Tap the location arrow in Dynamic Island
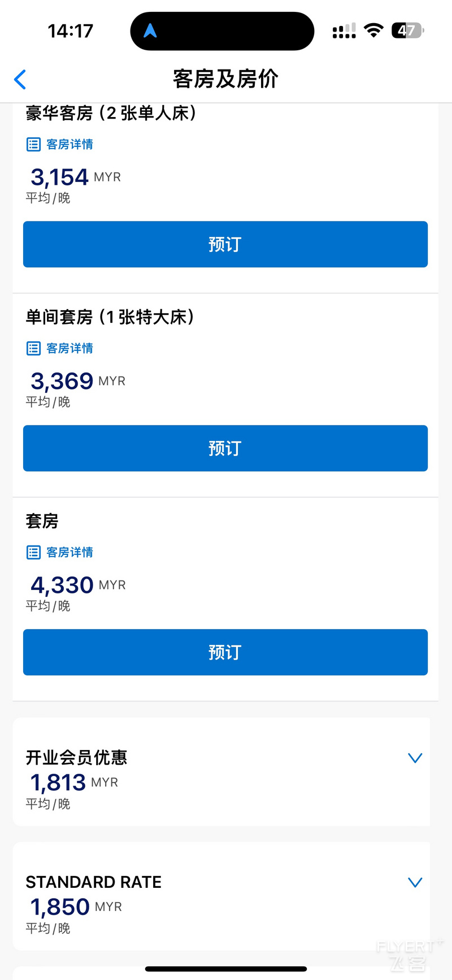 click(x=150, y=31)
